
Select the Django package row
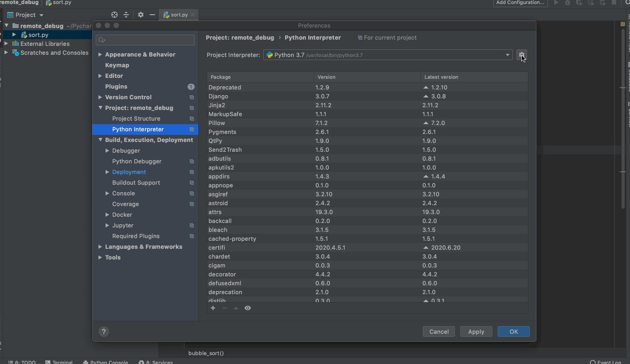tap(368, 96)
